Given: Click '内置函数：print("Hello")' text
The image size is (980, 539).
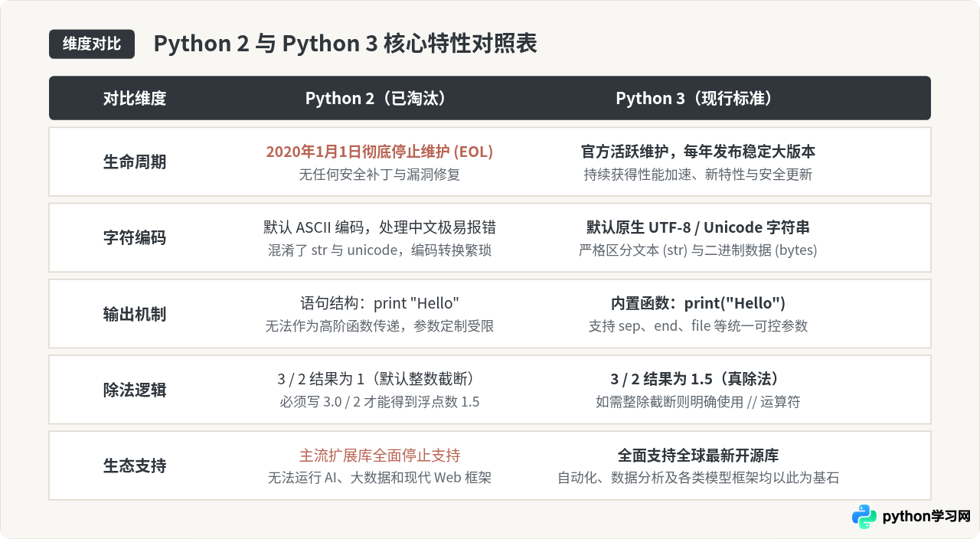Looking at the screenshot, I should click(x=697, y=303).
